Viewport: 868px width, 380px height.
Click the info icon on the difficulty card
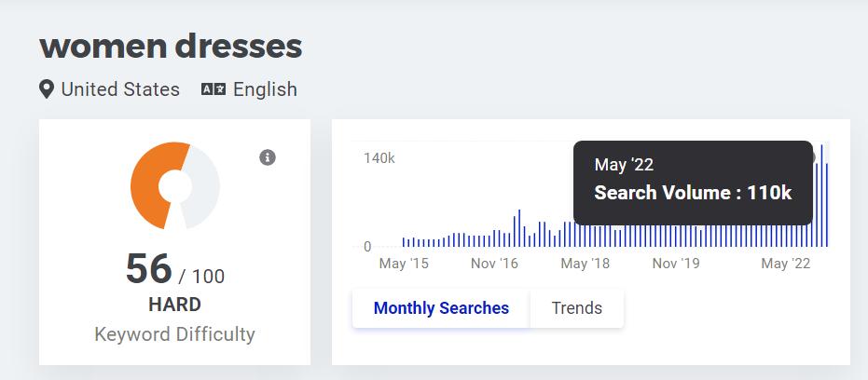pos(268,157)
